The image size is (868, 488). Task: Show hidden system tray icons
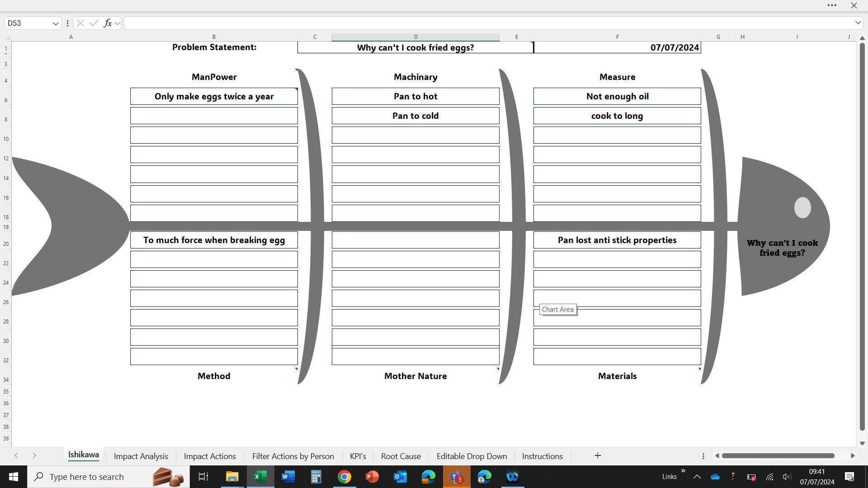(x=697, y=476)
